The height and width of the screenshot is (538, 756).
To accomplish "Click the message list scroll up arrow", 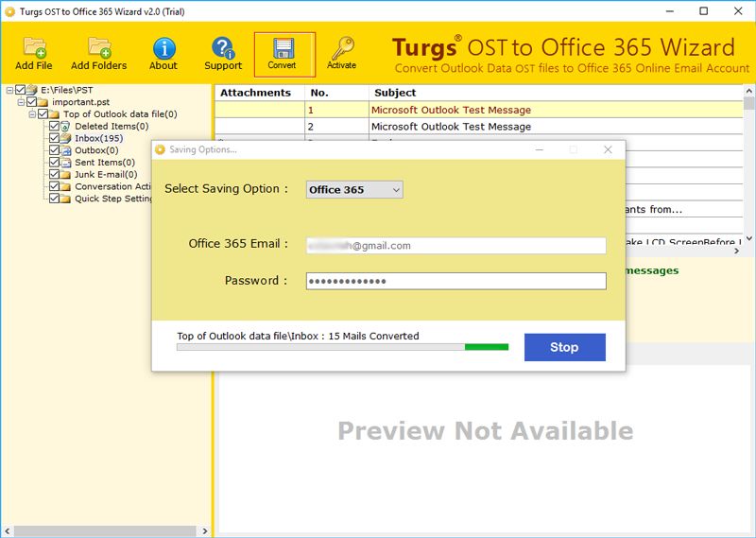I will tap(748, 91).
